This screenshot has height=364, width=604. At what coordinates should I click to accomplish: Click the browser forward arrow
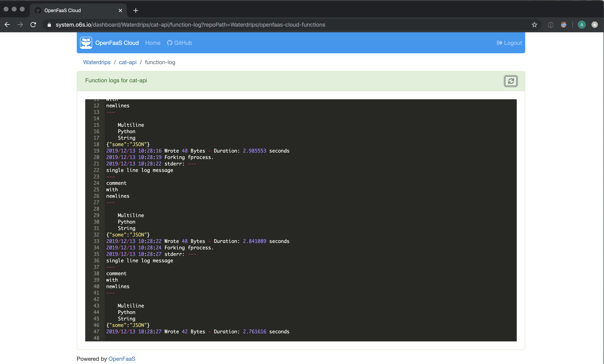pyautogui.click(x=20, y=25)
